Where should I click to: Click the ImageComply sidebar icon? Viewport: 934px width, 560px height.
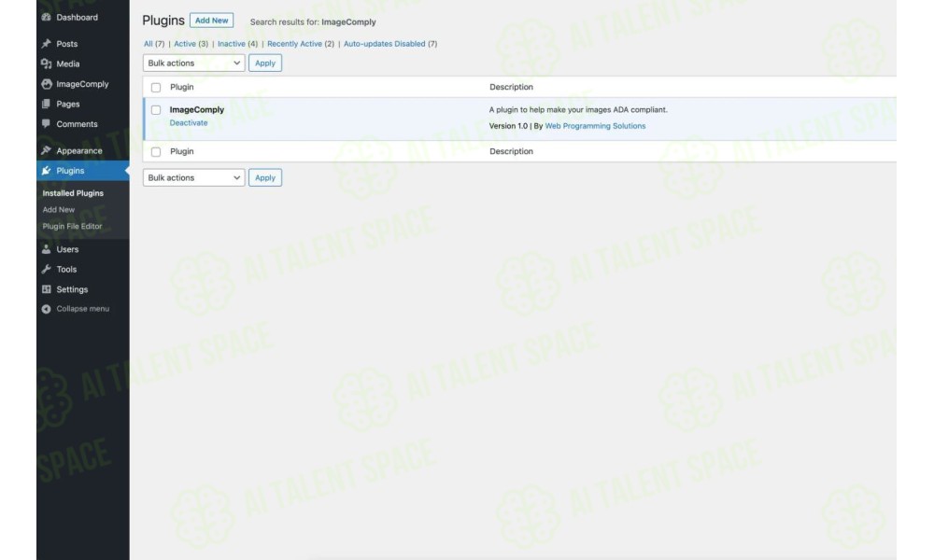[x=47, y=84]
